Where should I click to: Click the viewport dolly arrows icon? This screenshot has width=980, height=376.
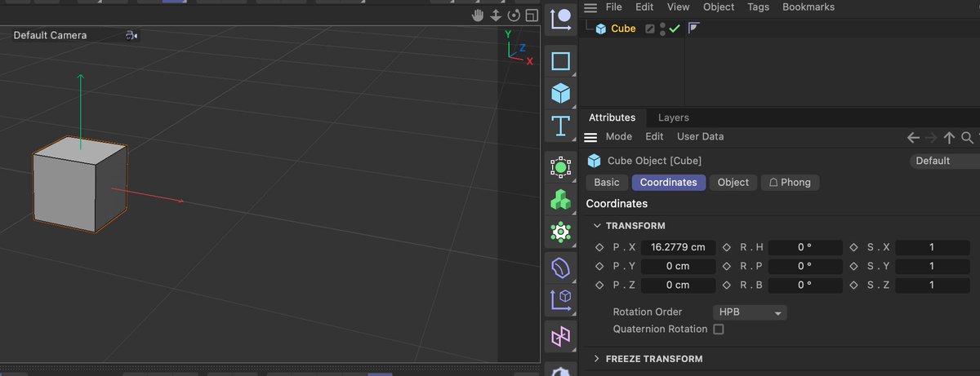(x=496, y=15)
